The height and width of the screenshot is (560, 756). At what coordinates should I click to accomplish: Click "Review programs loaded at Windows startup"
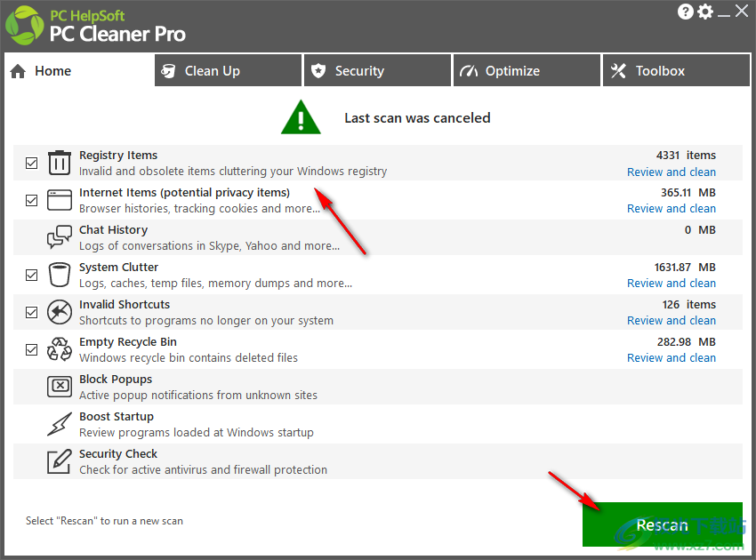click(197, 433)
